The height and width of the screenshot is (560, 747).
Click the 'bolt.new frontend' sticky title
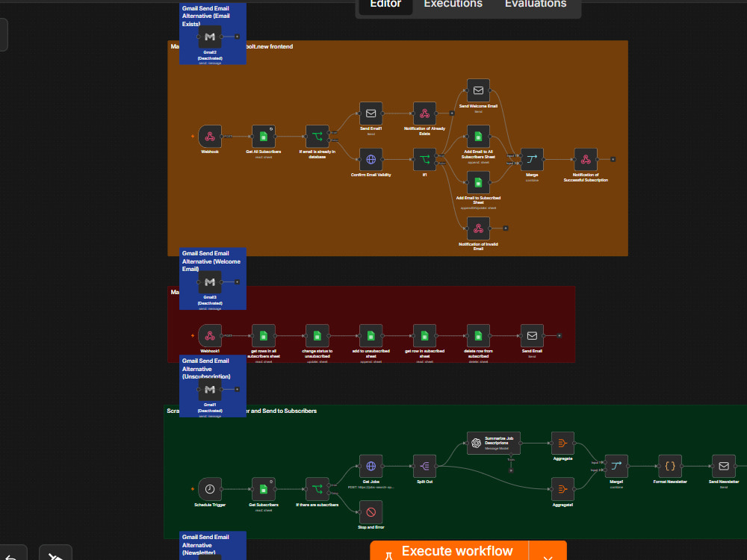point(270,46)
